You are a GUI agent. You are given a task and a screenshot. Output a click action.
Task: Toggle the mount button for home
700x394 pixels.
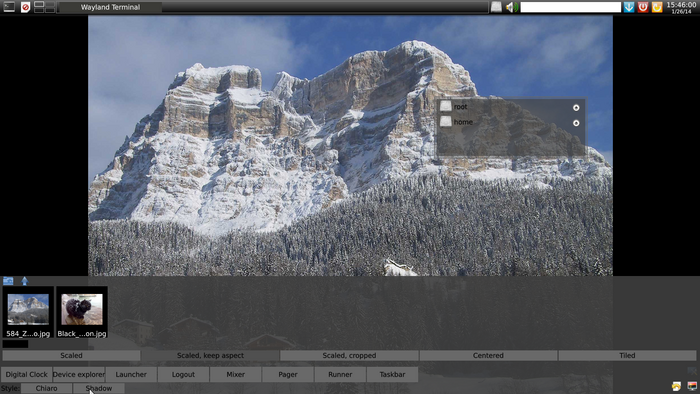click(x=576, y=123)
